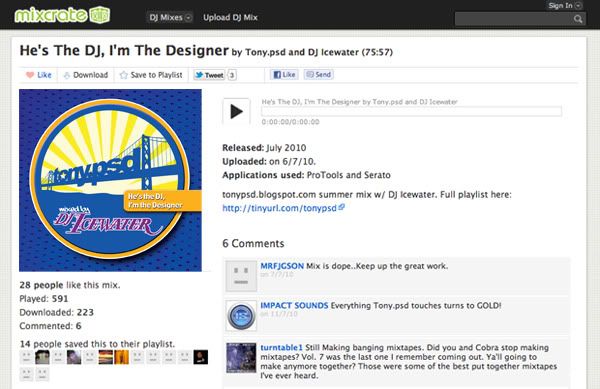Click the tweet count bubble
Screen dimensions: 600x389
coord(232,75)
